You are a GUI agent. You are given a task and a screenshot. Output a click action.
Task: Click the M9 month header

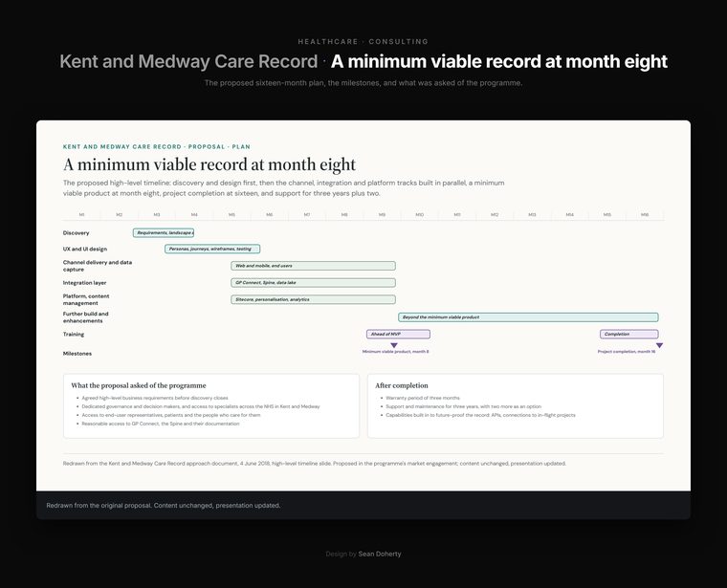382,214
